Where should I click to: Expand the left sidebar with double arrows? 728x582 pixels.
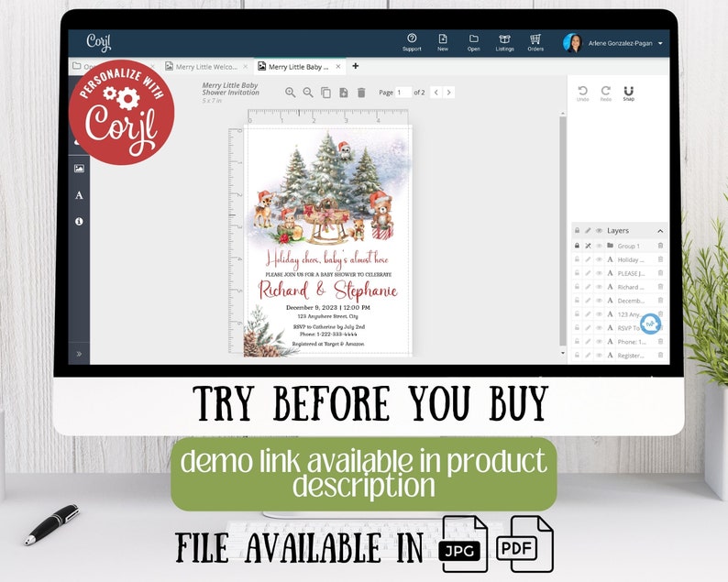pyautogui.click(x=79, y=354)
